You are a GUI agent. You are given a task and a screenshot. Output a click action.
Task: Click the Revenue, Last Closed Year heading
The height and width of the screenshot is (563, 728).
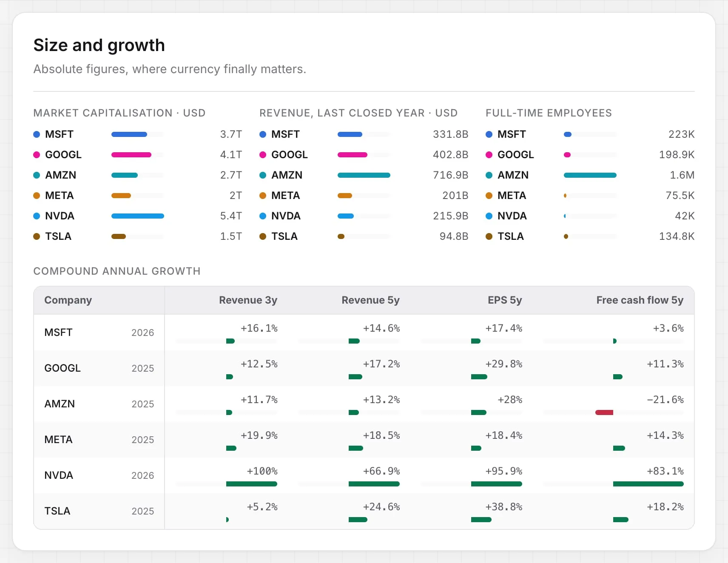tap(358, 113)
